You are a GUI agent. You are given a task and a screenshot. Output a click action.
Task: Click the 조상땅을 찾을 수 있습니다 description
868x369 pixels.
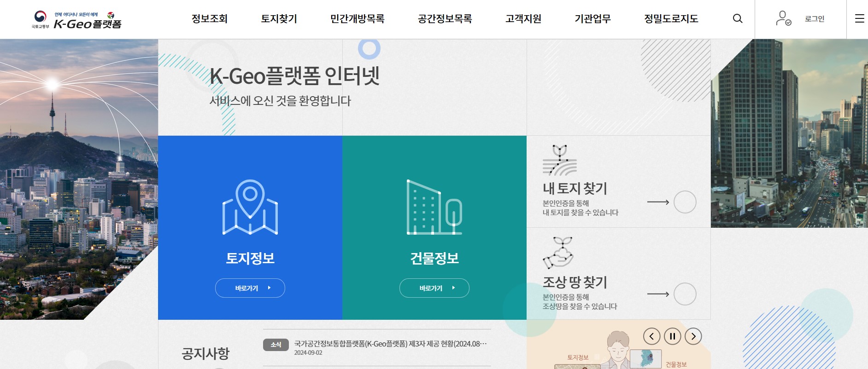[x=580, y=306]
